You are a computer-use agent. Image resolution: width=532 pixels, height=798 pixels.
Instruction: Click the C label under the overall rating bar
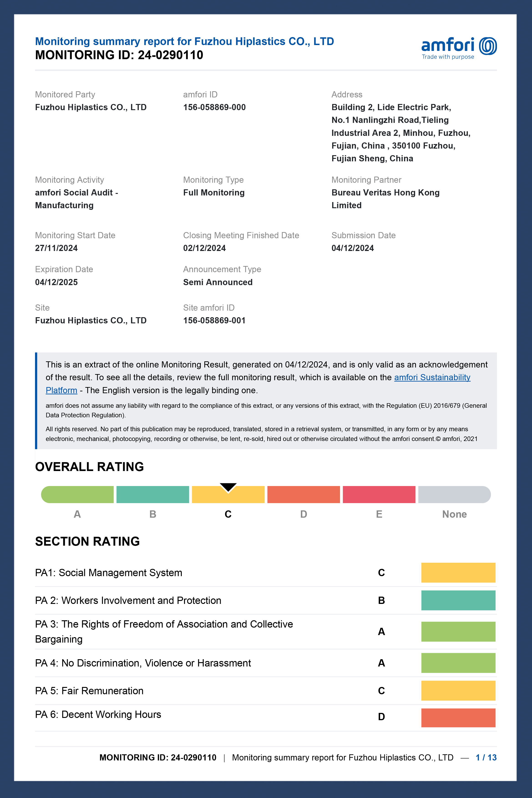[228, 514]
